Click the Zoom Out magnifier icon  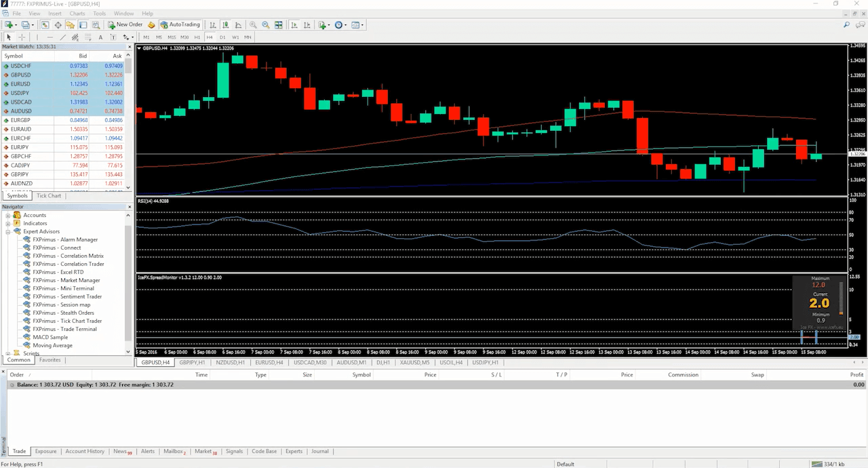266,25
